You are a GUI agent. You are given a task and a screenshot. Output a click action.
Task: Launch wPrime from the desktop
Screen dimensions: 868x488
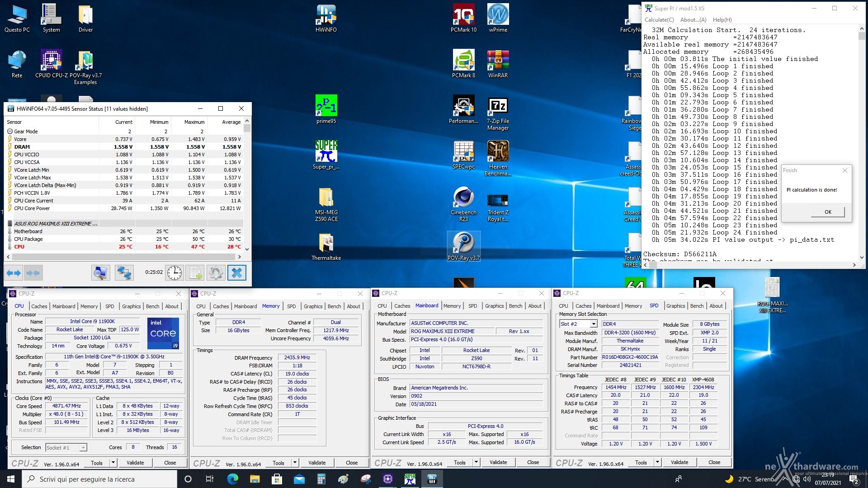click(x=498, y=19)
